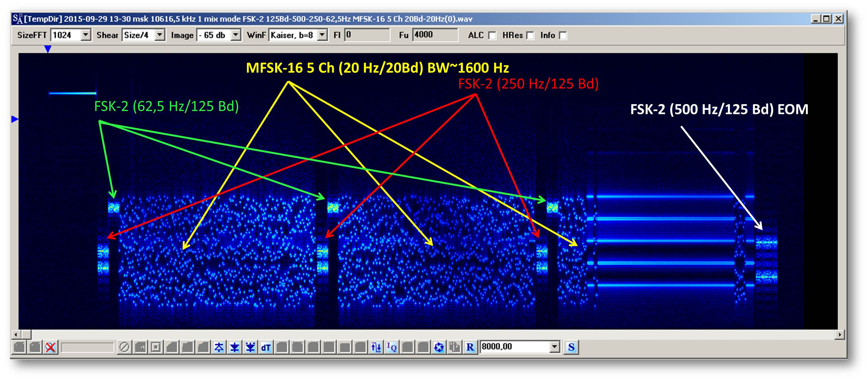Click the dT time-difference icon

266,347
